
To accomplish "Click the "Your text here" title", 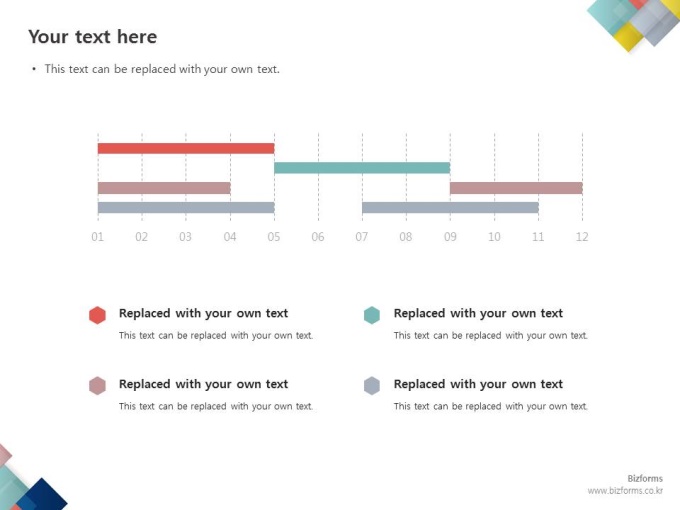I will [93, 37].
